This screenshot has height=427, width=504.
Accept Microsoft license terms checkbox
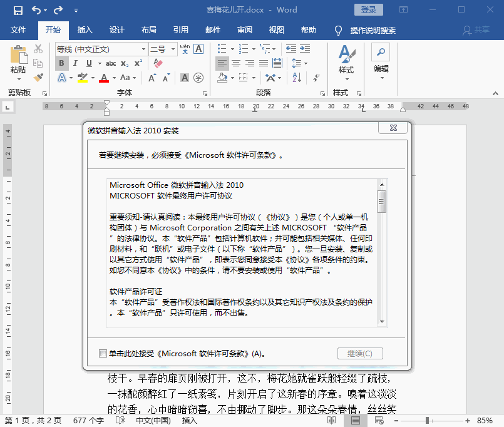(x=103, y=354)
